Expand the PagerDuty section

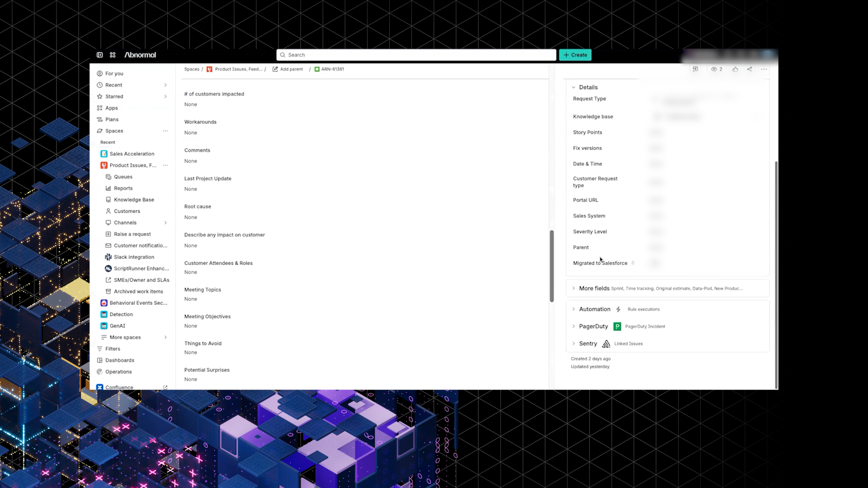[574, 326]
